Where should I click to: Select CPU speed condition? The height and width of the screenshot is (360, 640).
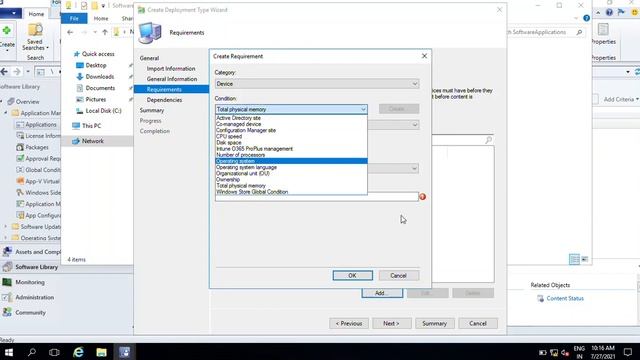coord(229,136)
